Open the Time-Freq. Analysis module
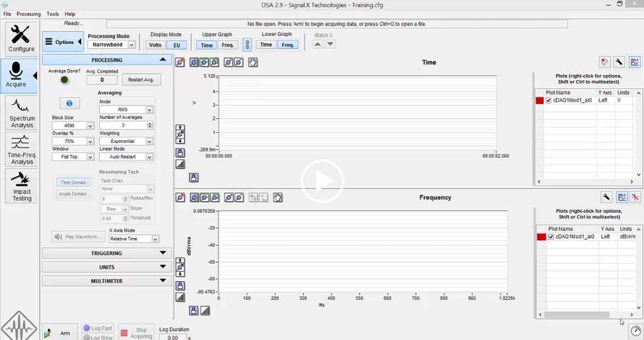The image size is (644, 340). [21, 149]
